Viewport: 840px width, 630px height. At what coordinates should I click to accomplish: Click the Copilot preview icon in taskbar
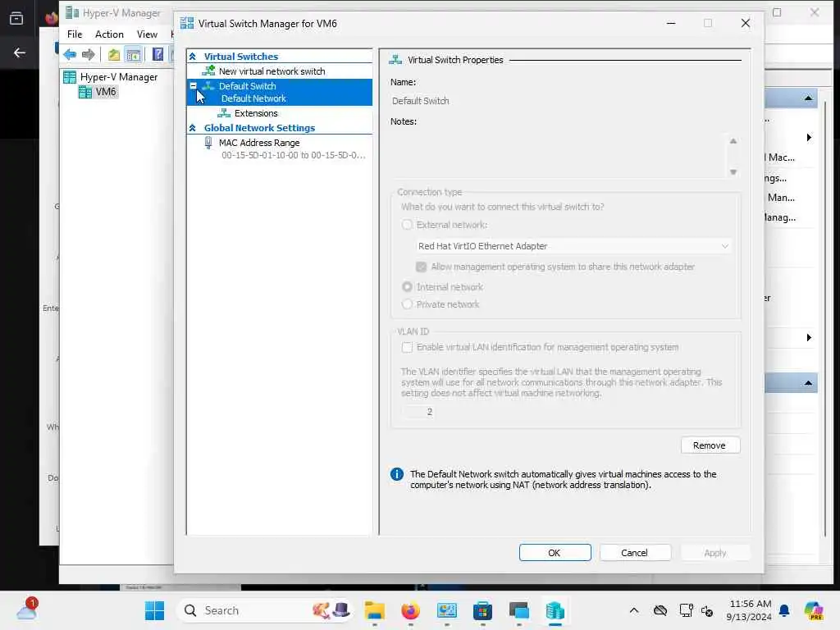pos(814,610)
